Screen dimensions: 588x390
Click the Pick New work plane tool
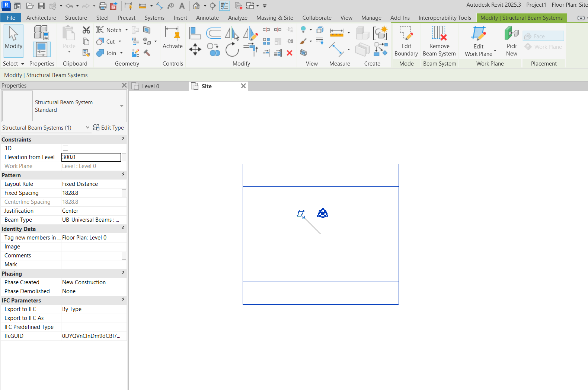(512, 41)
